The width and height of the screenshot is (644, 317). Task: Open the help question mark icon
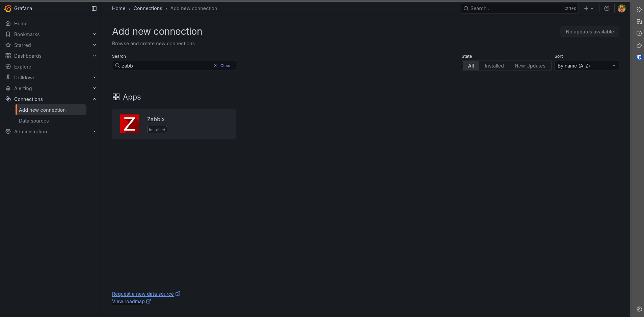coord(607,8)
